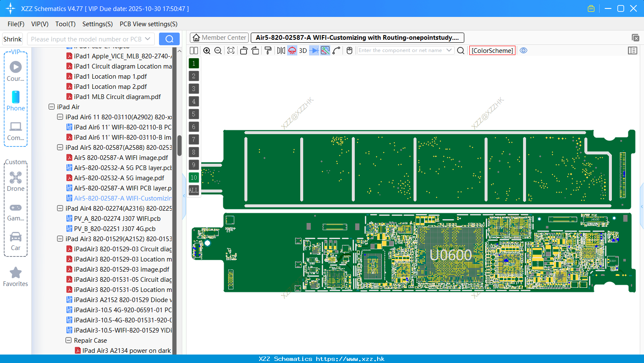Collapse the Repair Case node
The width and height of the screenshot is (644, 363).
tap(69, 340)
